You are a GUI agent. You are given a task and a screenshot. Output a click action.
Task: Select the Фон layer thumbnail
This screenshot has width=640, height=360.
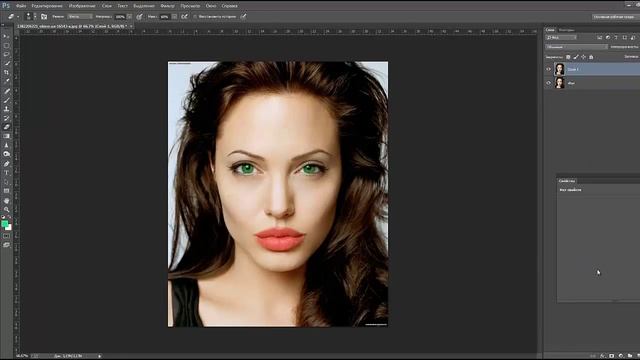point(560,83)
